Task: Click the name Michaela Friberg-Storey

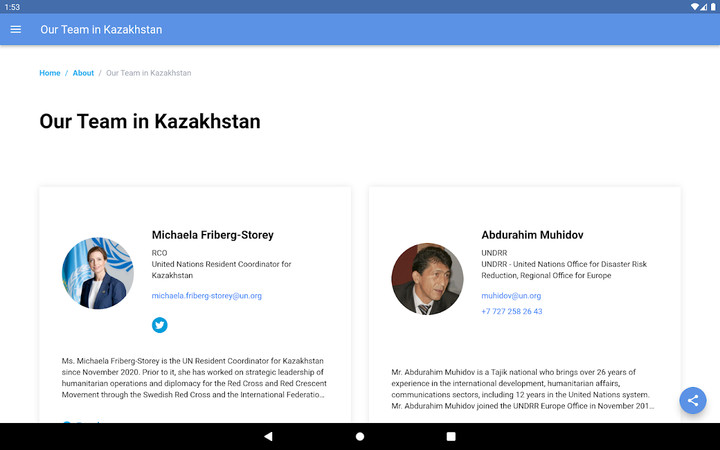Action: [x=213, y=235]
